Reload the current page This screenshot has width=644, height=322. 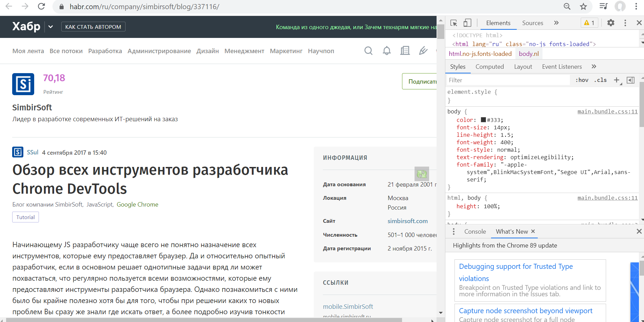coord(41,6)
